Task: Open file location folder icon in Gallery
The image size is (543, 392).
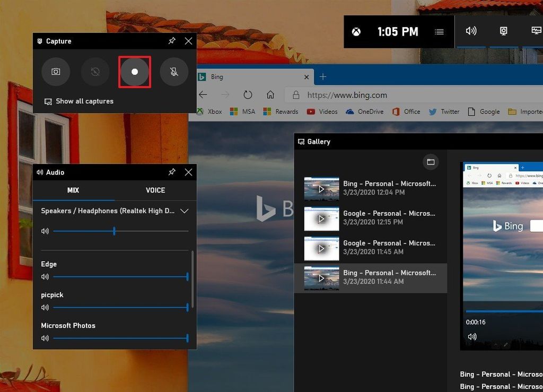Action: tap(431, 162)
